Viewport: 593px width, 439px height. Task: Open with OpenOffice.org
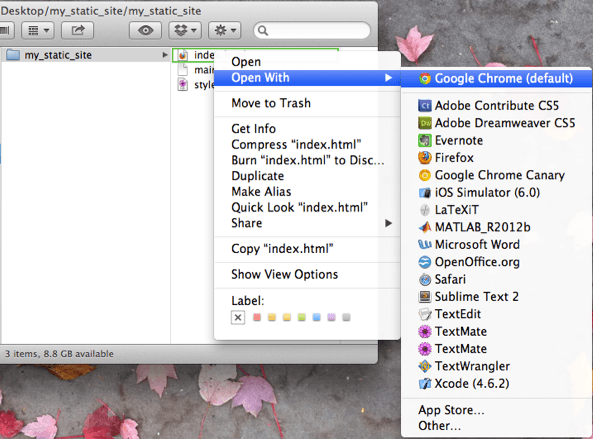click(496, 262)
